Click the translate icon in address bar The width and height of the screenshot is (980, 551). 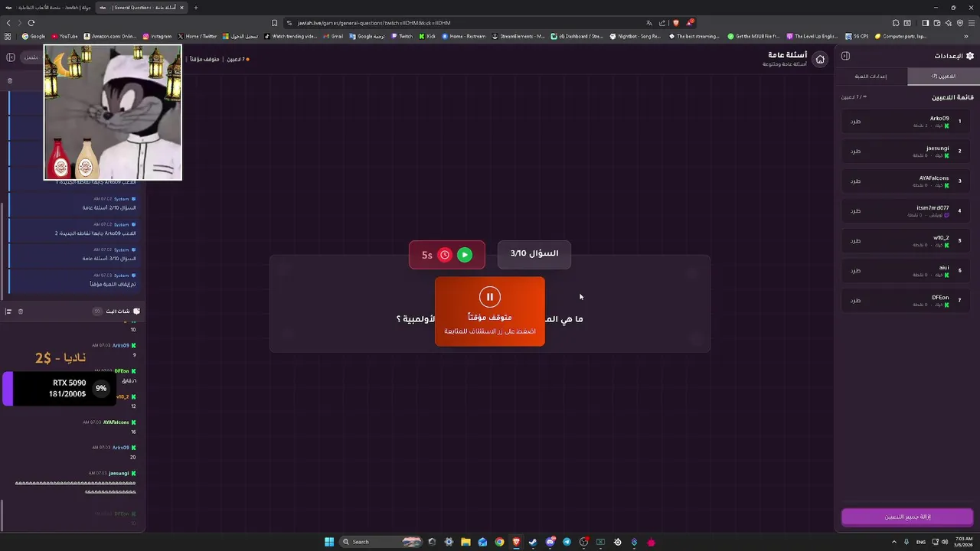point(649,23)
